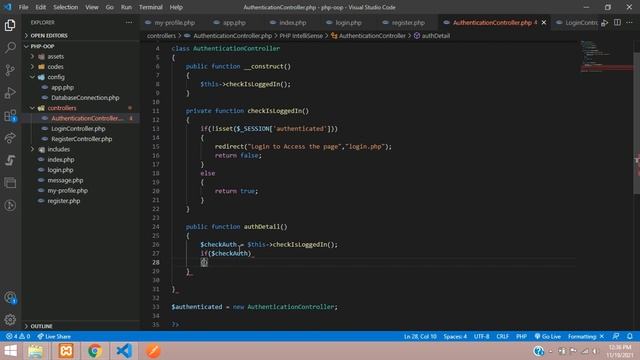Open the File menu
The image size is (640, 360).
click(23, 7)
